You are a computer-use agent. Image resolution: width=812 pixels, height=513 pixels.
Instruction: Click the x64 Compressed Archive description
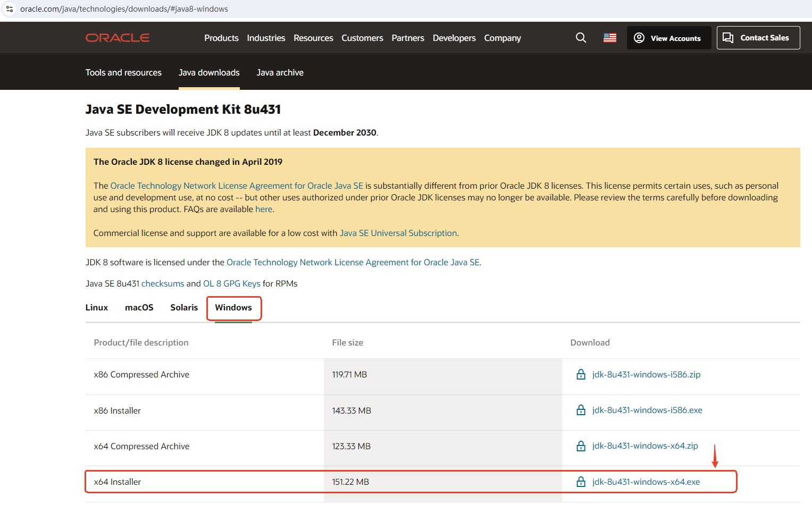pyautogui.click(x=141, y=446)
